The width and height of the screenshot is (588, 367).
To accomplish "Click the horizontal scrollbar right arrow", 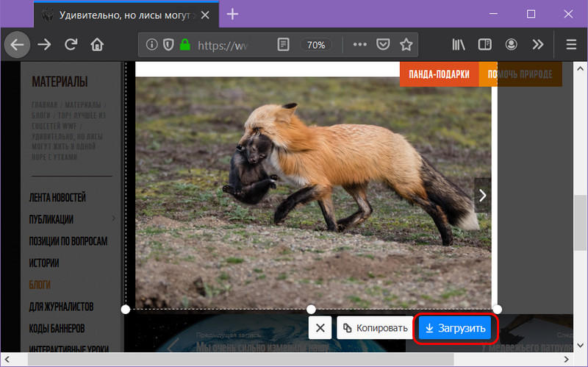I will [566, 360].
